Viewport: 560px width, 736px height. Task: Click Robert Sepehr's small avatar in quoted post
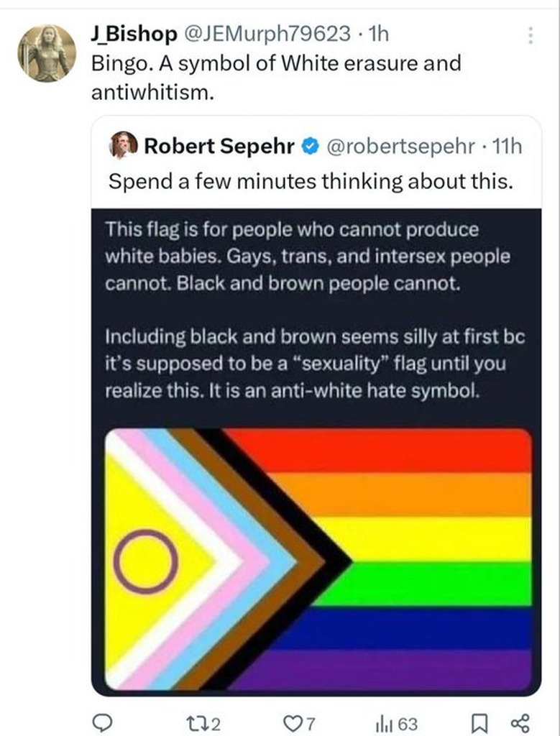coord(122,146)
